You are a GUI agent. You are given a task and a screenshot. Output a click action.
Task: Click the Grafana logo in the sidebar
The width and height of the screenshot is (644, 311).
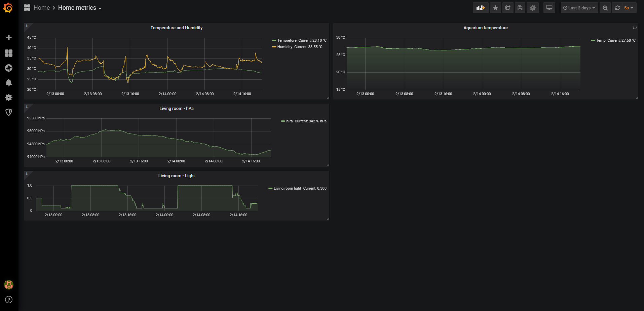[x=8, y=8]
